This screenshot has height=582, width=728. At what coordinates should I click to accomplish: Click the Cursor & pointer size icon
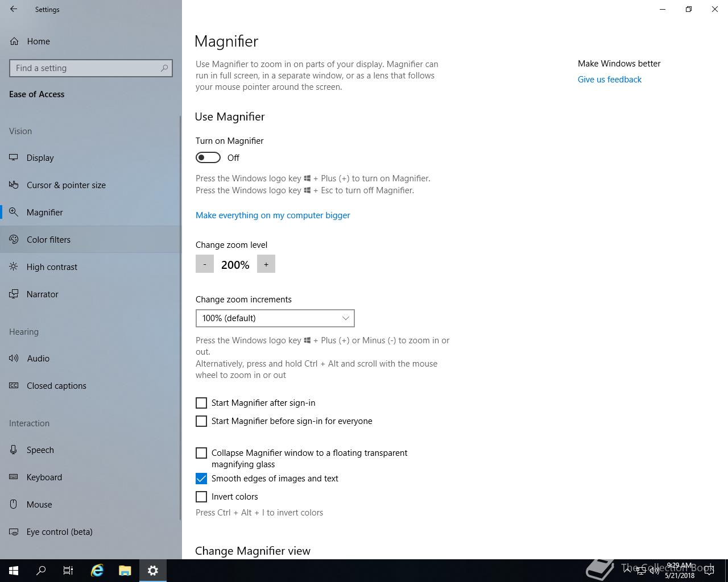(x=14, y=185)
